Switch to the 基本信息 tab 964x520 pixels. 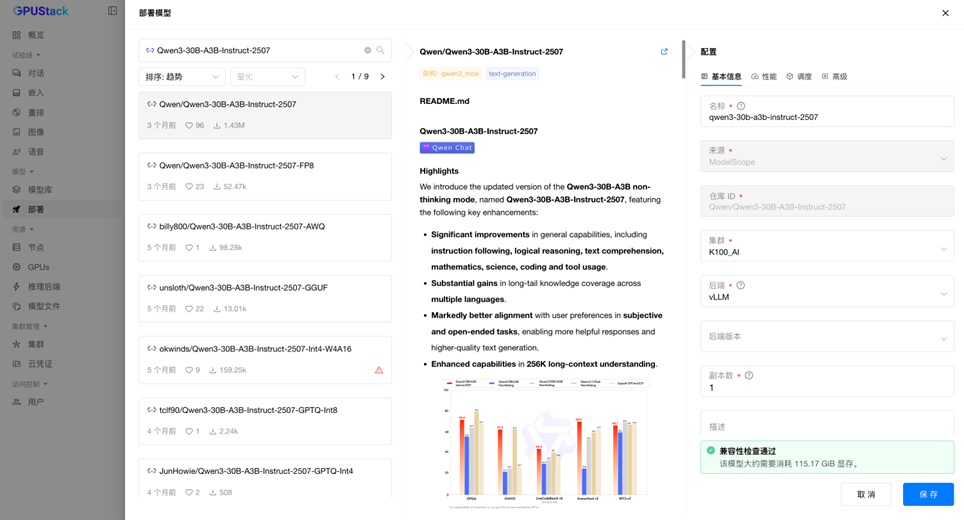721,77
